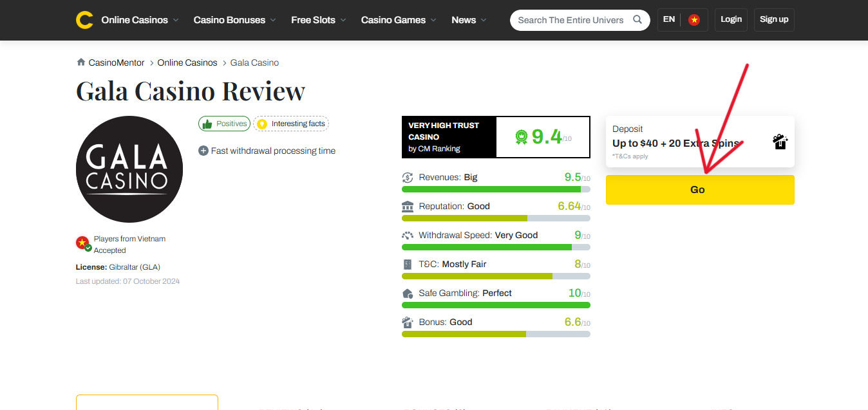Screen dimensions: 868x410
Task: Click the Login button
Action: point(731,20)
